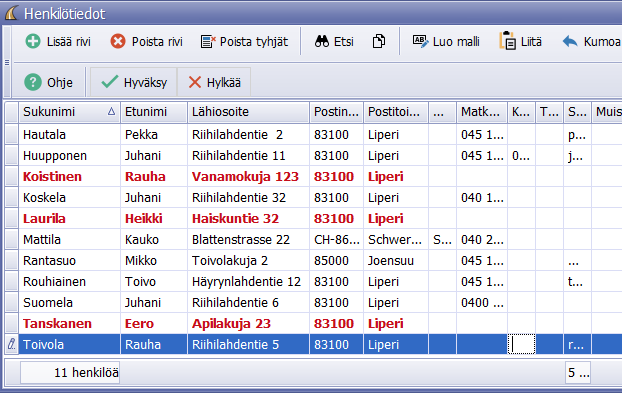This screenshot has height=393, width=622.
Task: Click the Muis column header
Action: point(607,112)
